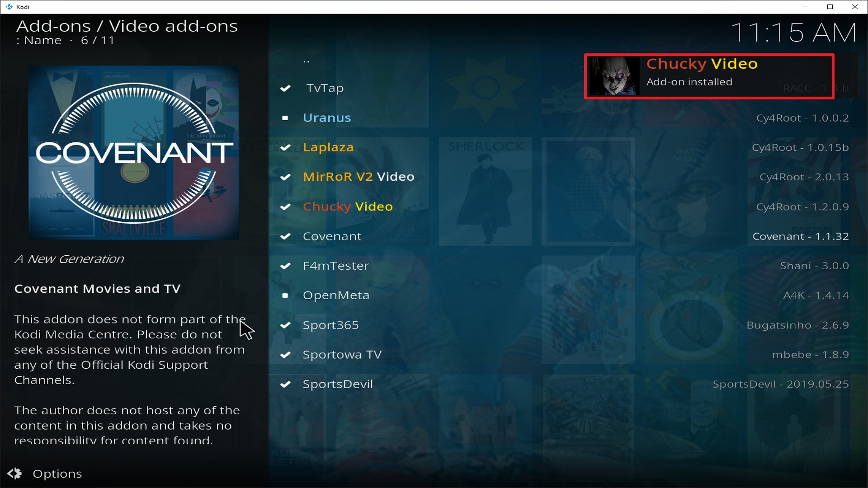Image resolution: width=868 pixels, height=488 pixels.
Task: Click the checkmark icon beside TvTap
Action: (285, 88)
